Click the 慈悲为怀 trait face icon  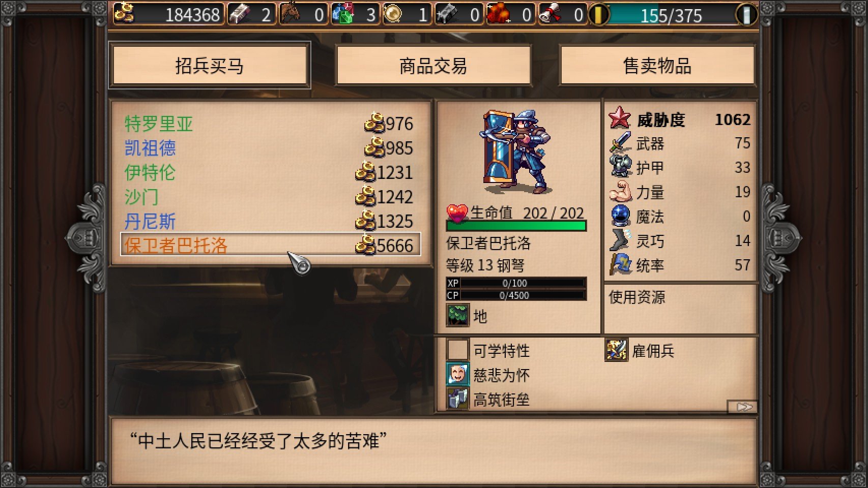tap(457, 375)
